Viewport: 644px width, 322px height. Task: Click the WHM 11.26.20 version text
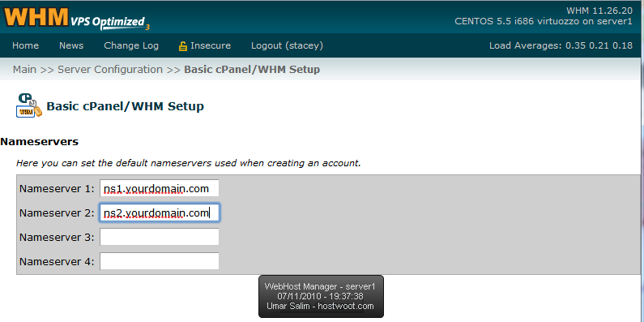pyautogui.click(x=599, y=11)
